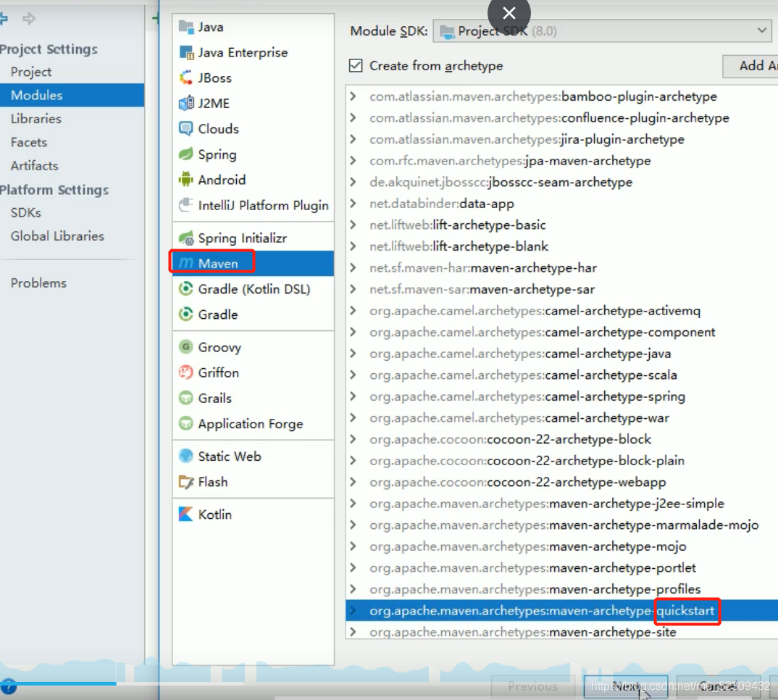
Task: Expand confluence-plugin-archetype entry
Action: (353, 117)
